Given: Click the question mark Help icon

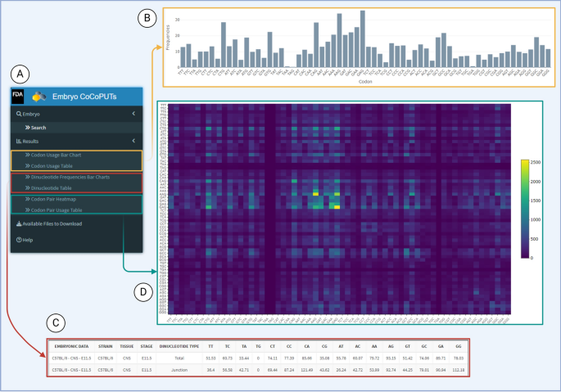Looking at the screenshot, I should (18, 240).
